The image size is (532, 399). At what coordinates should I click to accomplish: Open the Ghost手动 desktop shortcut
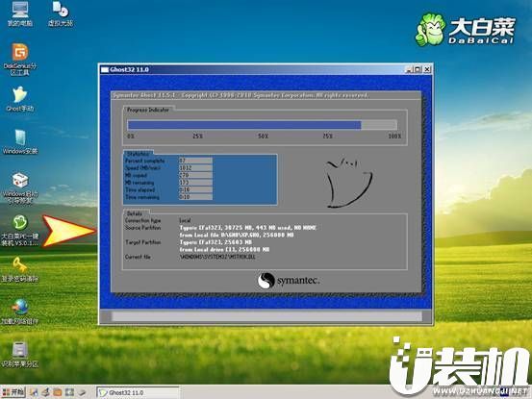coord(20,99)
